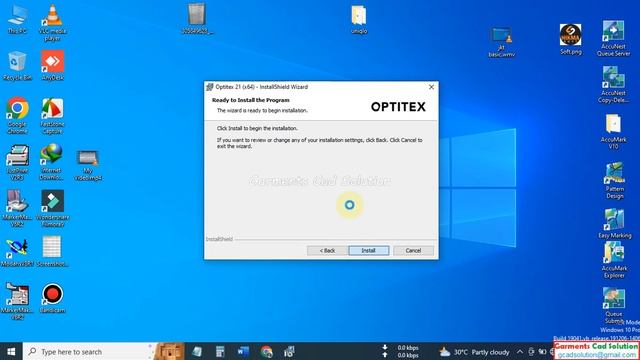Select the uniqlo folder on desktop
The image size is (640, 360).
[359, 19]
